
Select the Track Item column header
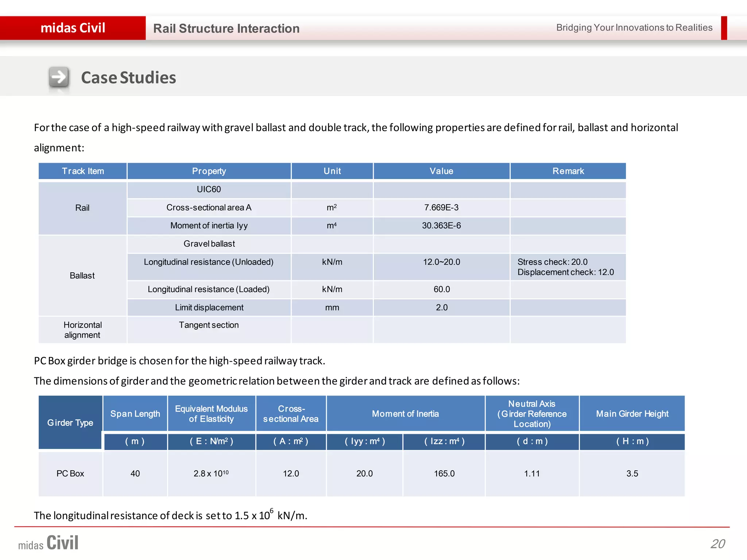(83, 171)
